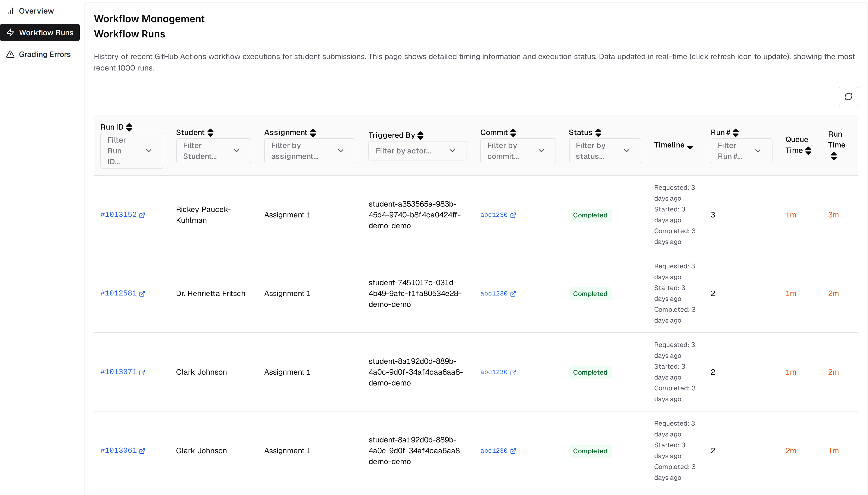Sort by the Queue Time column arrows
The width and height of the screenshot is (868, 495).
808,151
